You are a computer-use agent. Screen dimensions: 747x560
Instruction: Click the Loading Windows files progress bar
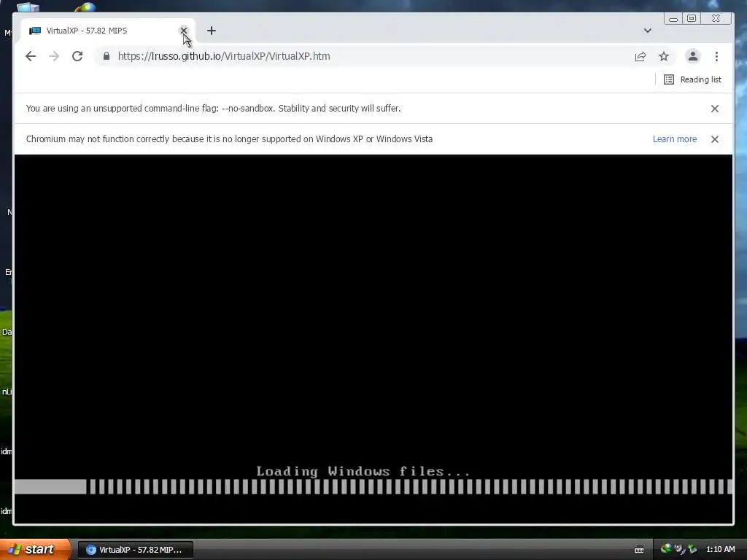coord(373,486)
